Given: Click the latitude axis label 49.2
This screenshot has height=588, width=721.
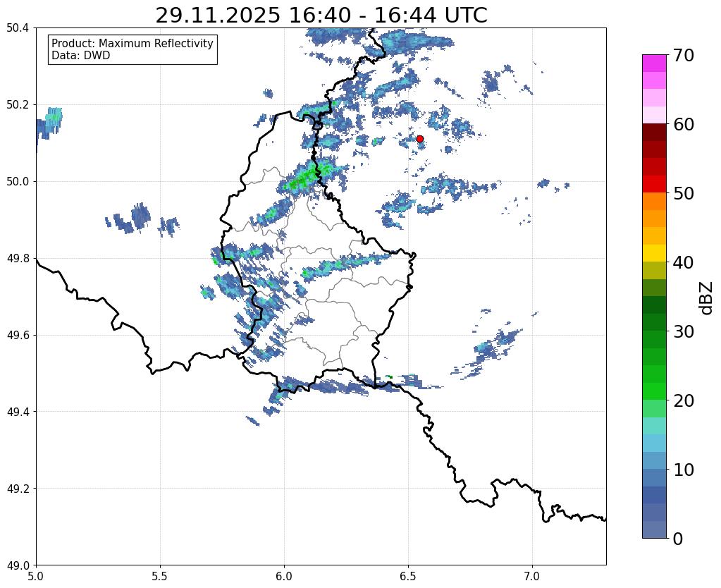Looking at the screenshot, I should point(18,489).
